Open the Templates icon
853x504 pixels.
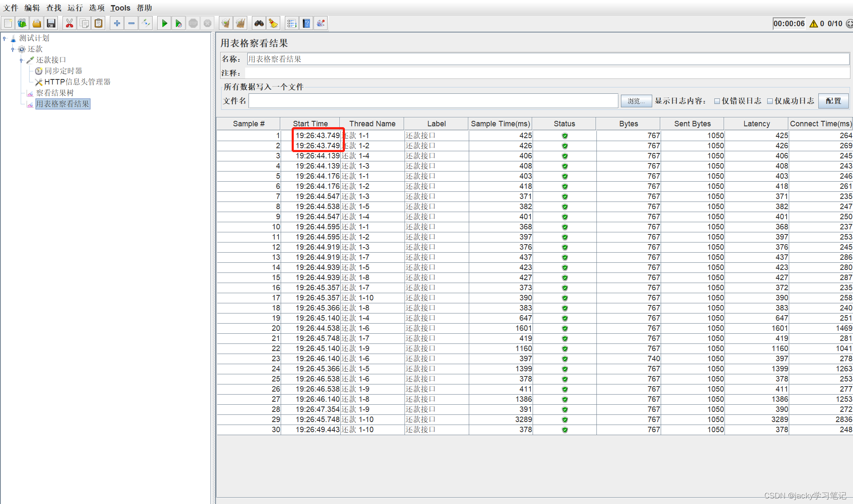22,23
